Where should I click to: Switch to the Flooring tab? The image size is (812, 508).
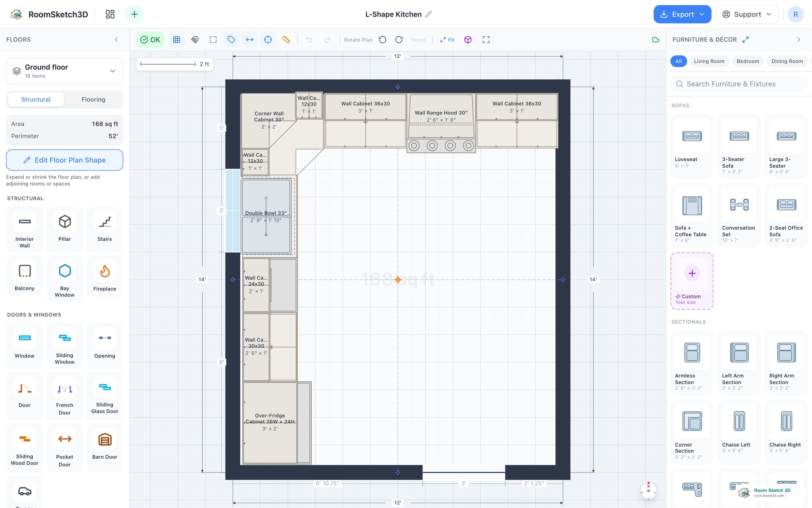[x=93, y=100]
